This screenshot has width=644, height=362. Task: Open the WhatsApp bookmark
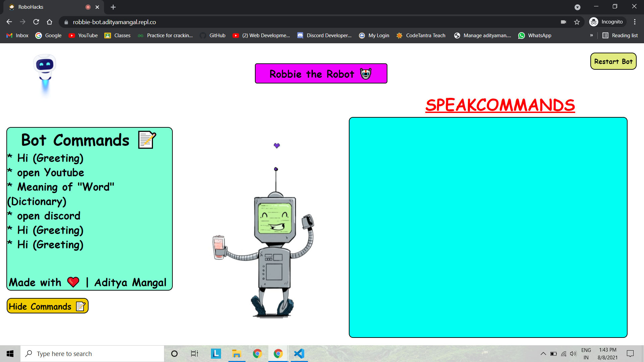(x=535, y=36)
